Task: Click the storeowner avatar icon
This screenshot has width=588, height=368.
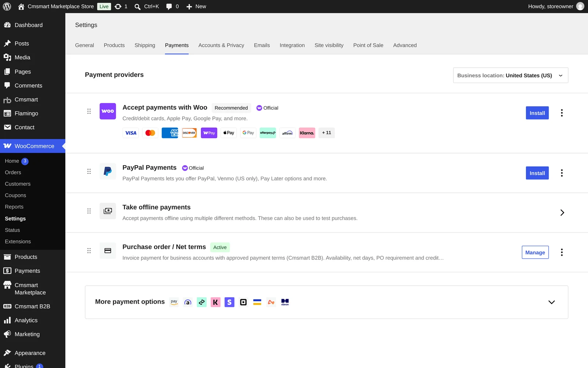Action: 580,6
